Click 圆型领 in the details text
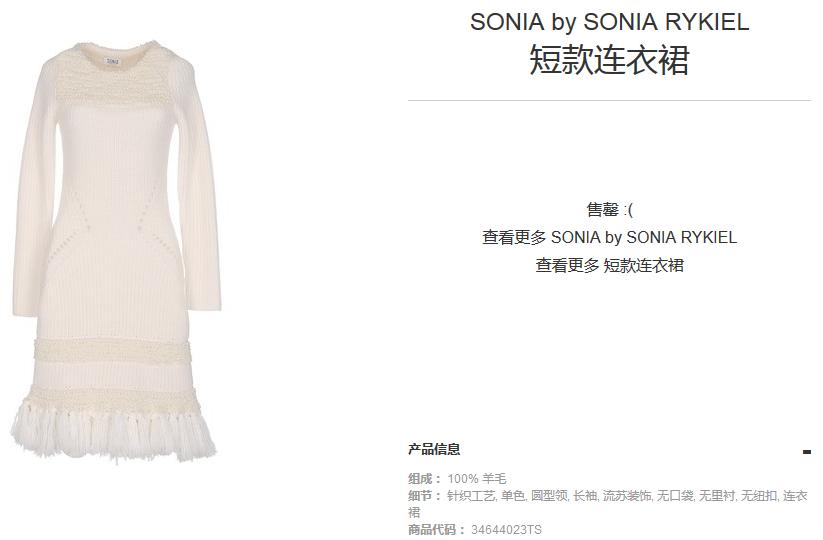Viewport: 823px width, 540px height. (549, 495)
